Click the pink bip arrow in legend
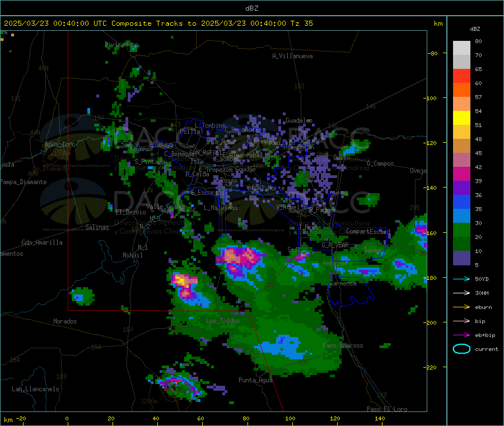The width and height of the screenshot is (504, 426). [x=461, y=321]
